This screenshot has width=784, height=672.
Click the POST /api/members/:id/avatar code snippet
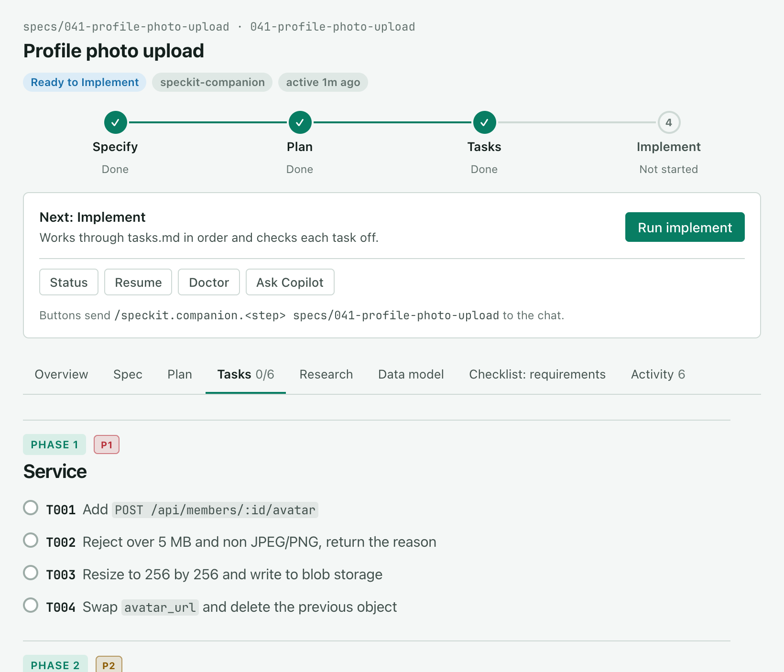pyautogui.click(x=215, y=510)
